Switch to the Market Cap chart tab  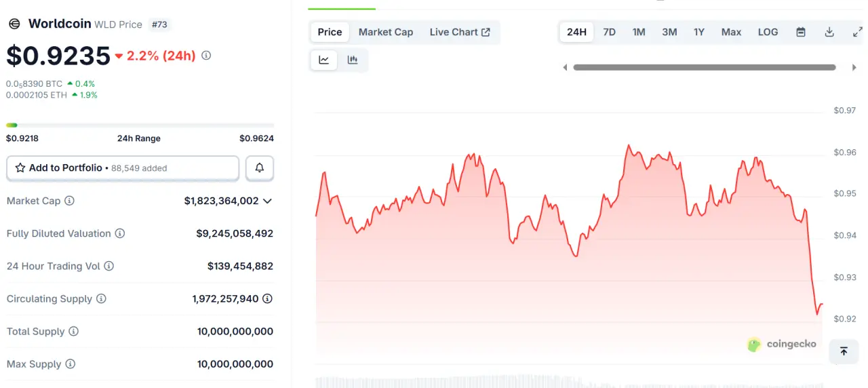(386, 32)
